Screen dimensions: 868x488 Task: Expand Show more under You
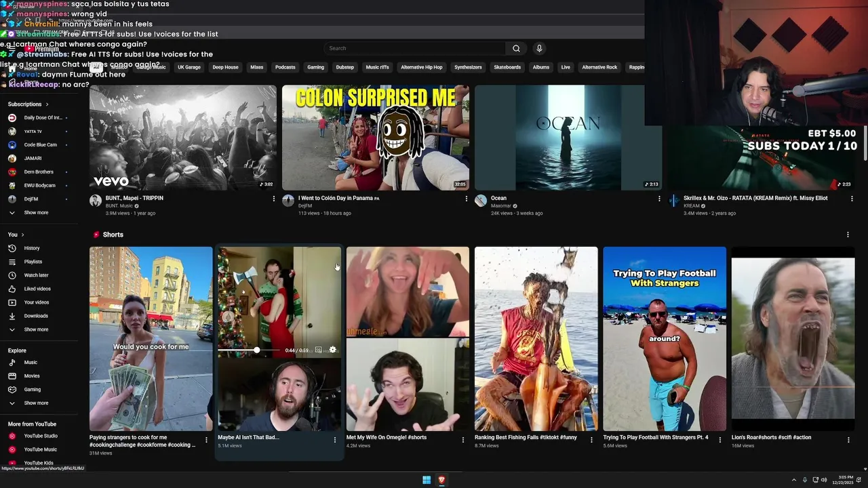(x=36, y=329)
